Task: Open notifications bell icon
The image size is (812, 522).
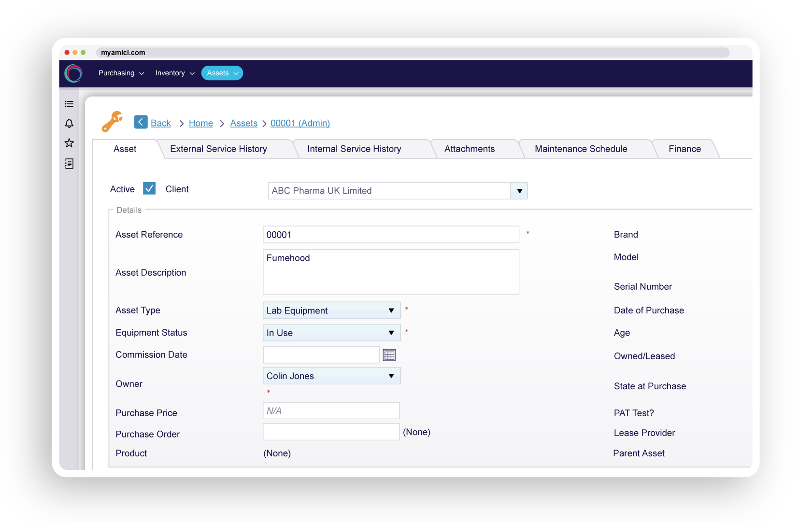Action: point(69,124)
